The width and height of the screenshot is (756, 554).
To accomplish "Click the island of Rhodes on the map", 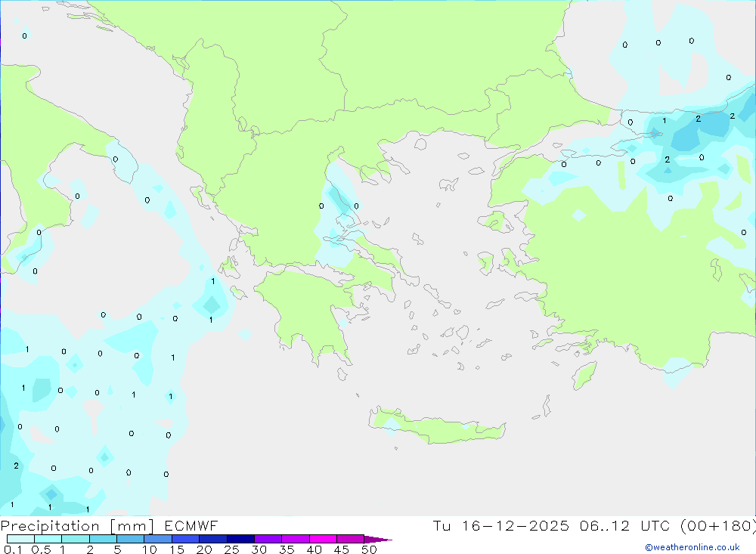I will pyautogui.click(x=584, y=376).
